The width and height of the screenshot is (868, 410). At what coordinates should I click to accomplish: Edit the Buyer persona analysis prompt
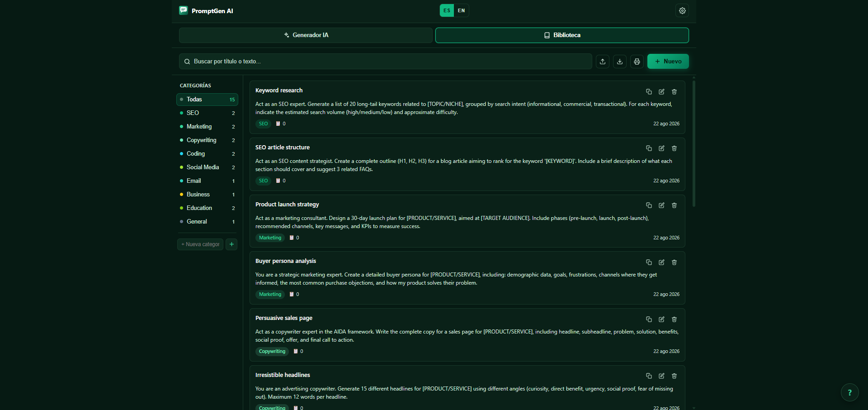661,262
